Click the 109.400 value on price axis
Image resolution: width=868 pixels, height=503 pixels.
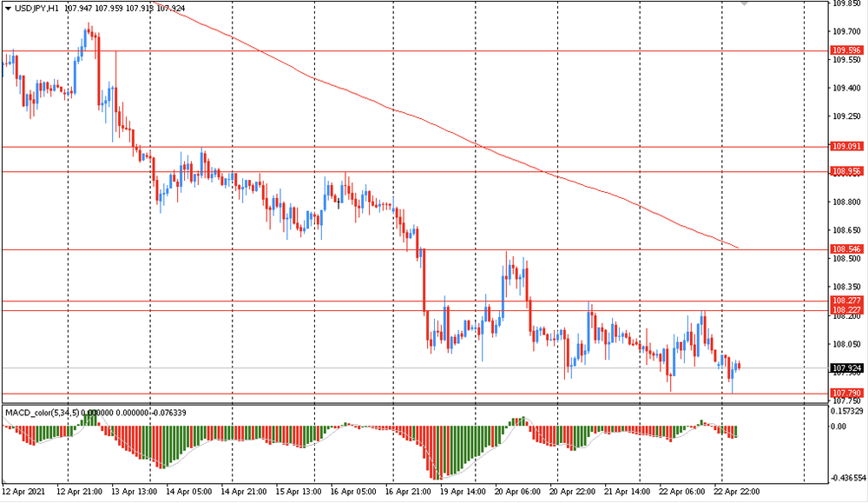[x=847, y=88]
